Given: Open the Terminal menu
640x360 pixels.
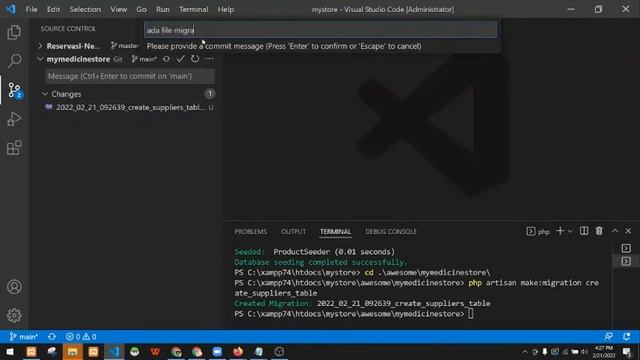Looking at the screenshot, I should pyautogui.click(x=193, y=9).
